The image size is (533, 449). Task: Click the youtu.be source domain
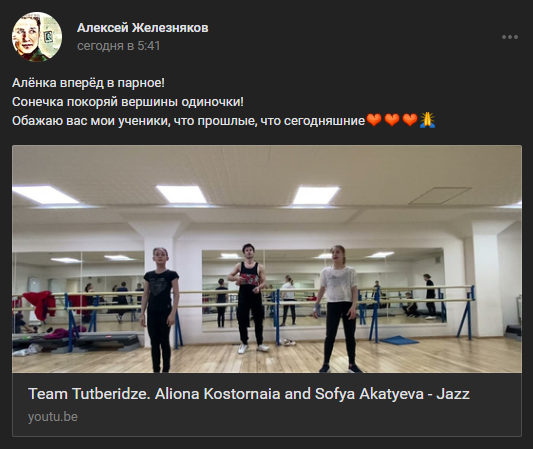point(53,417)
